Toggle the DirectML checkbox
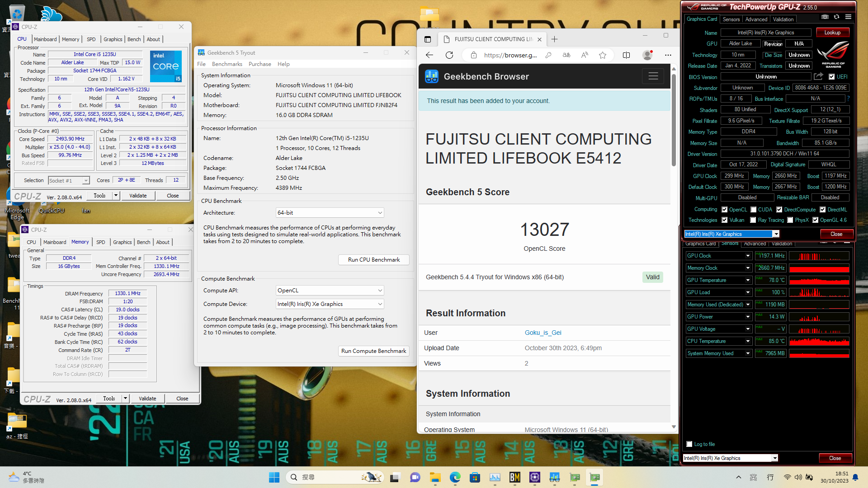The height and width of the screenshot is (488, 868). 823,210
